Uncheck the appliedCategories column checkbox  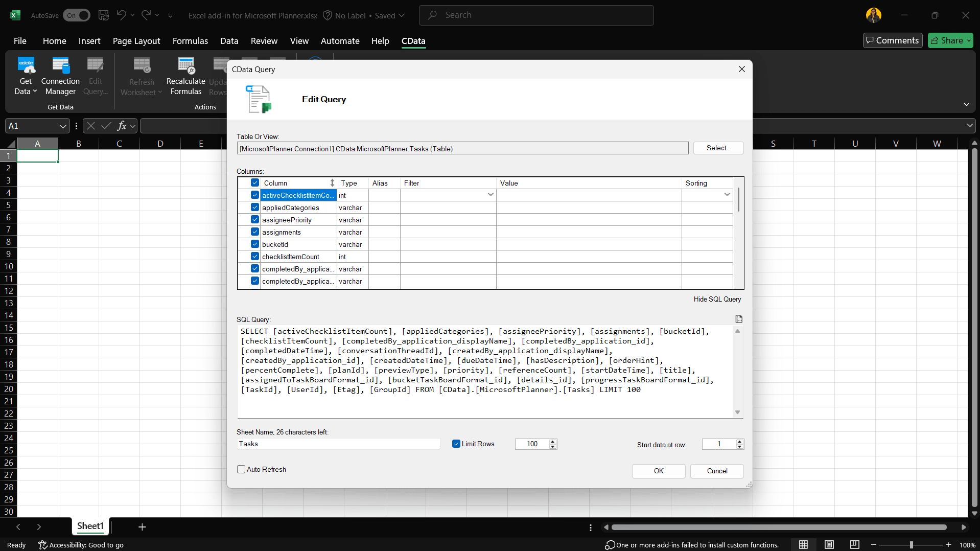click(254, 208)
